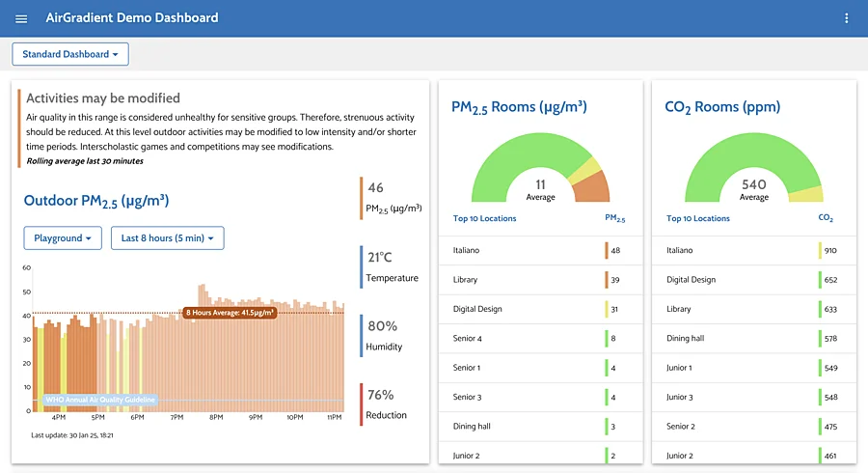Click the orange indicator for Italiano PM2.5
Viewport: 868px width, 473px height.
click(606, 250)
